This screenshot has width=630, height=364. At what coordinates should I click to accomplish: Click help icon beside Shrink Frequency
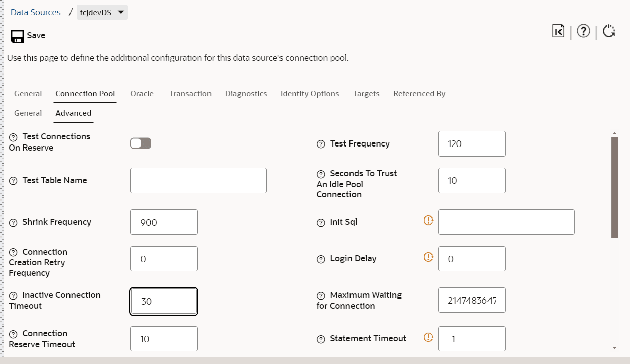click(x=13, y=222)
